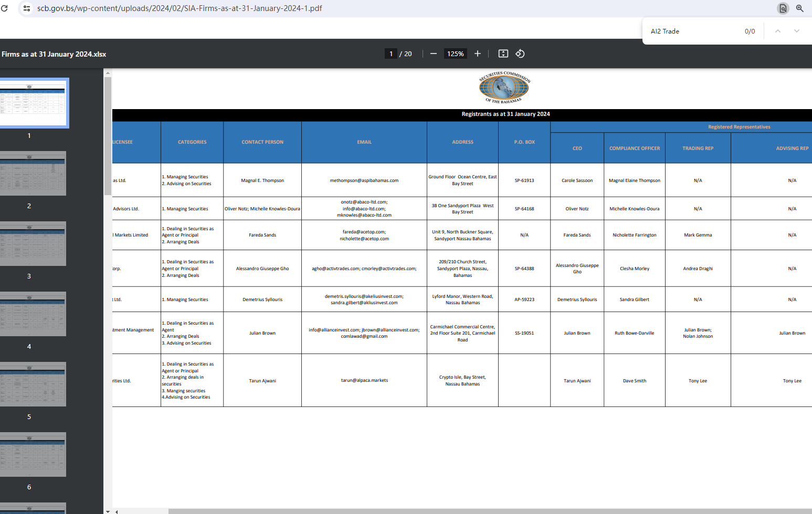812x514 pixels.
Task: Click the EMAIL column header
Action: tap(364, 142)
